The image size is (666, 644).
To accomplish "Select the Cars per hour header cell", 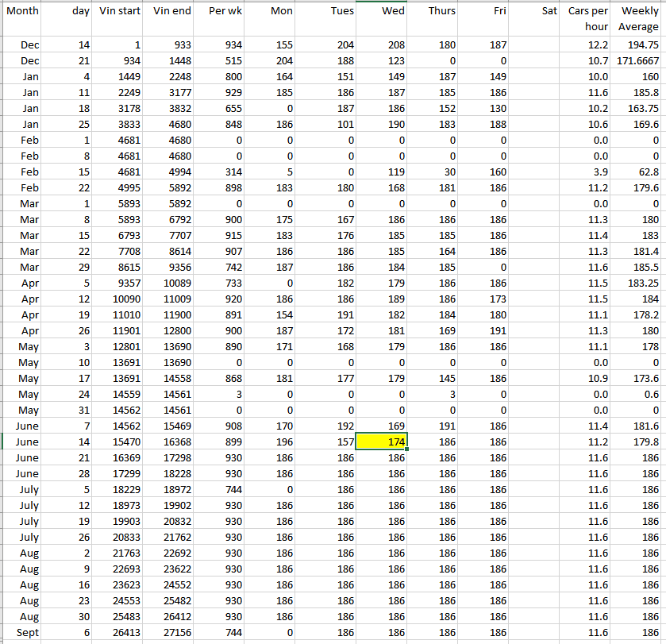I will point(587,19).
